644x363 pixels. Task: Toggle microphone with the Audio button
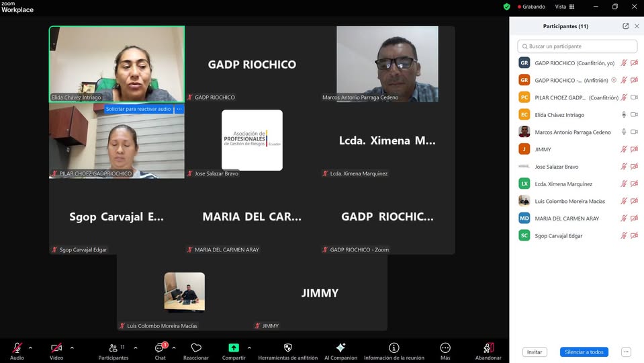(17, 348)
